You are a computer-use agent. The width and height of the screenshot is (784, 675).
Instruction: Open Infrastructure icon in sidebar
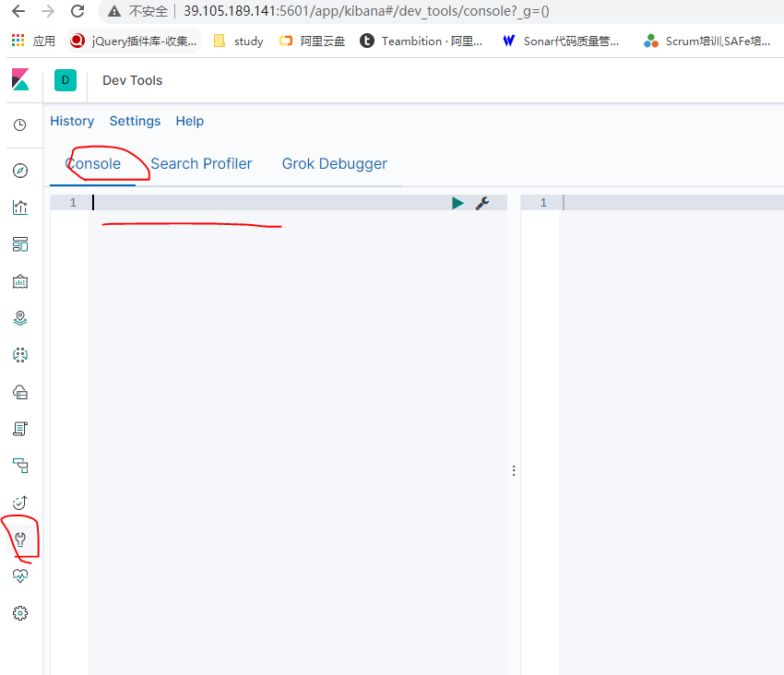click(x=20, y=392)
